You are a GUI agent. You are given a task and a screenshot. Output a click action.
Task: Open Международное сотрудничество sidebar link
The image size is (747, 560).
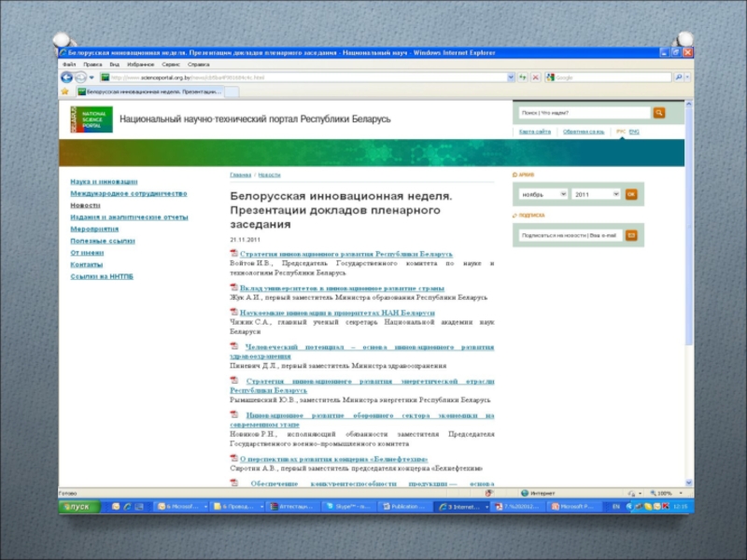coord(129,193)
